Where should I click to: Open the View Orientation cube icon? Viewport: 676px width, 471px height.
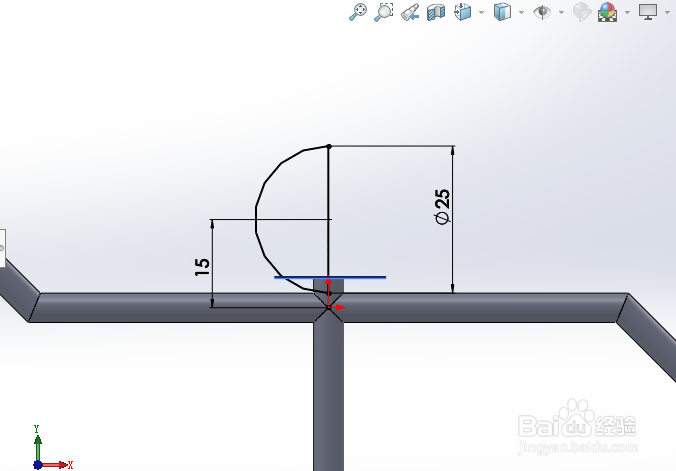(x=462, y=12)
